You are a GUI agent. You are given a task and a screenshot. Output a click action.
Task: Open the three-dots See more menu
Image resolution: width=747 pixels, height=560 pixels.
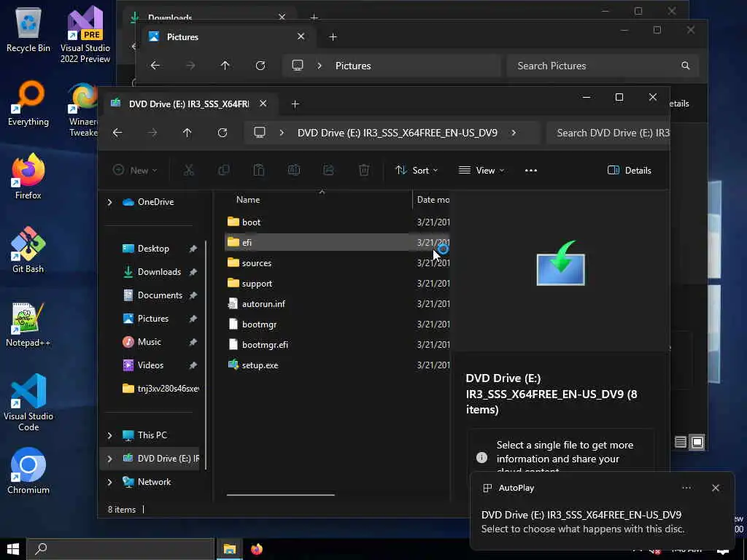pyautogui.click(x=531, y=171)
